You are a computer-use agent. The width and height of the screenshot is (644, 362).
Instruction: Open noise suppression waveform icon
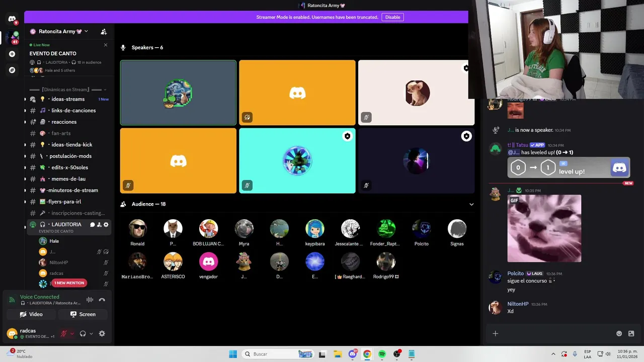coord(90,300)
